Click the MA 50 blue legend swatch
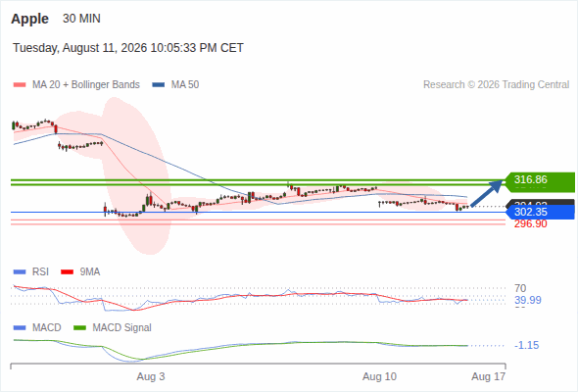578x392 pixels. coord(159,85)
